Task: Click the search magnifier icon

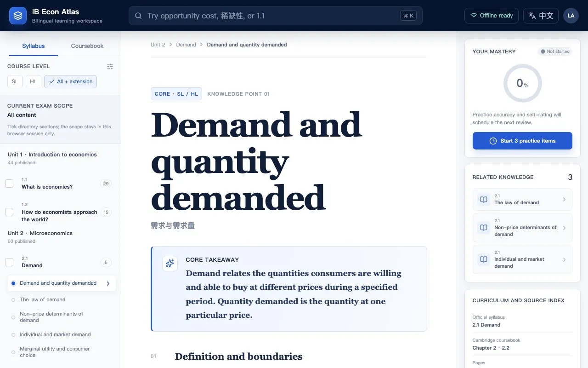Action: click(x=138, y=16)
